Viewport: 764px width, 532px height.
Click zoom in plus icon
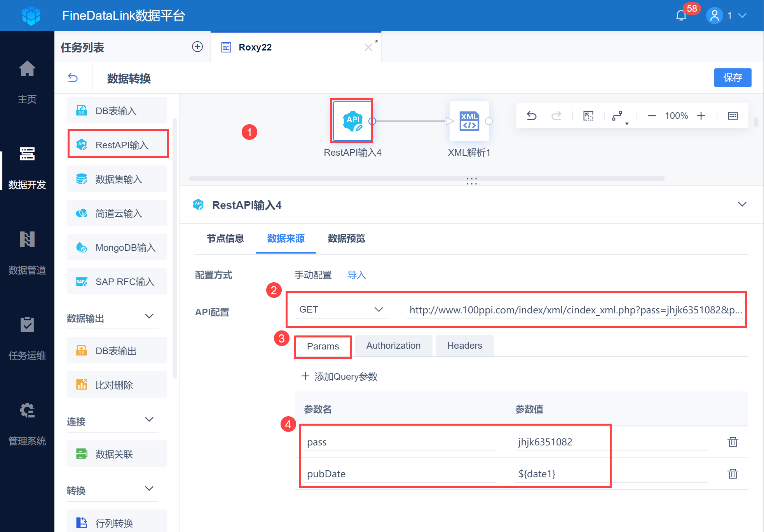click(x=701, y=116)
